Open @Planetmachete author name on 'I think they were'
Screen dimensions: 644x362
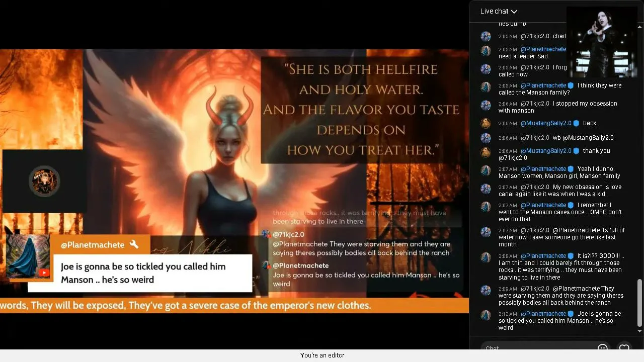(x=543, y=85)
